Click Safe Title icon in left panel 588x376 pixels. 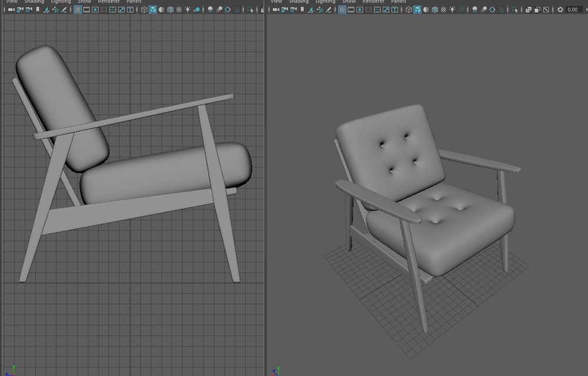tap(130, 10)
